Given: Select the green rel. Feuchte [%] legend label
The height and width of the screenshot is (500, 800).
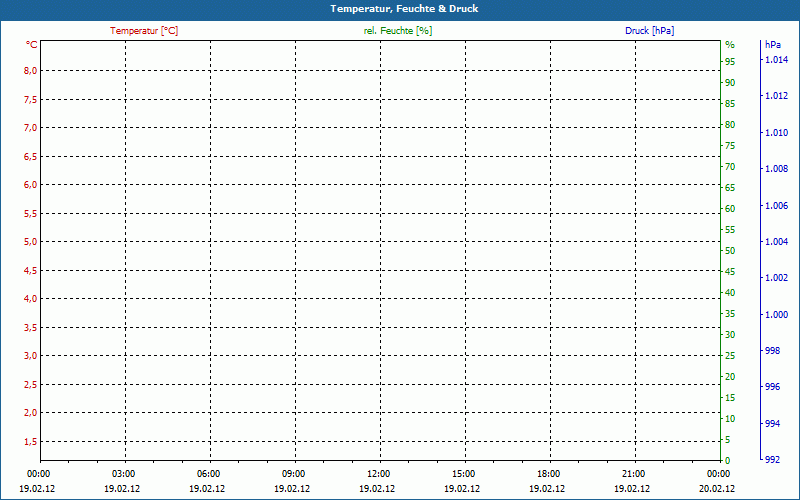Looking at the screenshot, I should click(x=398, y=31).
